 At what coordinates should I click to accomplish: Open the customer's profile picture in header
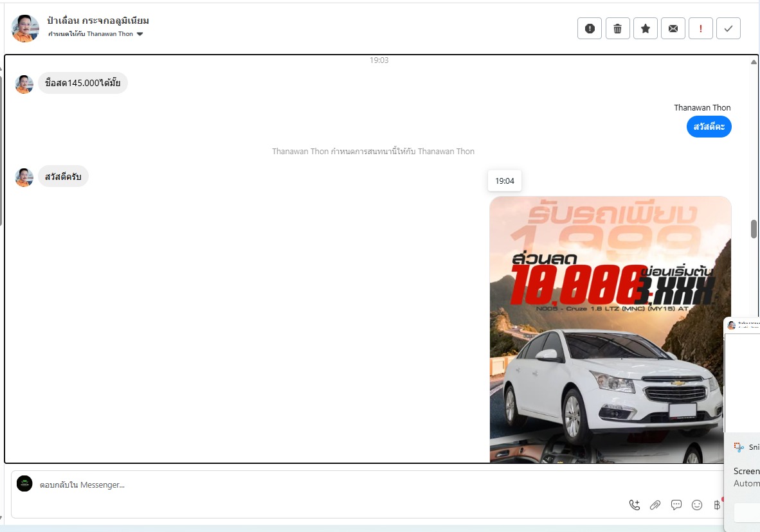click(x=26, y=28)
